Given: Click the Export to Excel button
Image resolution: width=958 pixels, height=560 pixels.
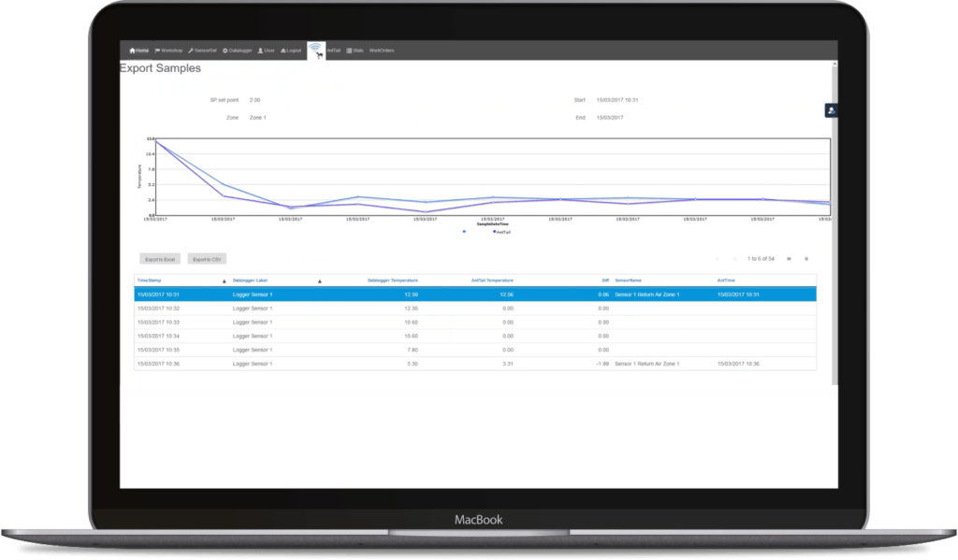Looking at the screenshot, I should coord(160,259).
